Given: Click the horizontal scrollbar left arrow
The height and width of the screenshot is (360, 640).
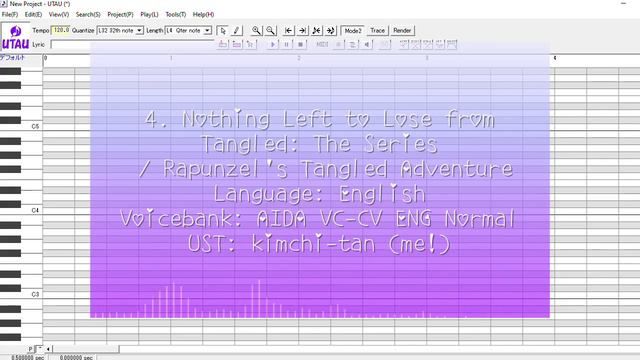Looking at the screenshot, I should pos(48,349).
